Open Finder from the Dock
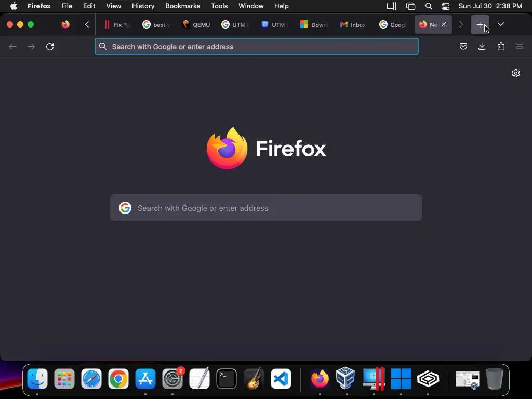This screenshot has width=532, height=399. point(37,379)
